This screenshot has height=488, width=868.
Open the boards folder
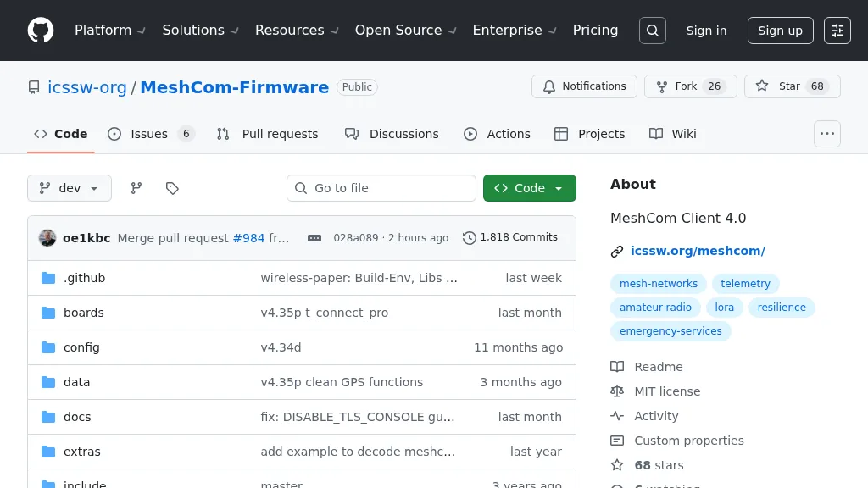tap(84, 313)
